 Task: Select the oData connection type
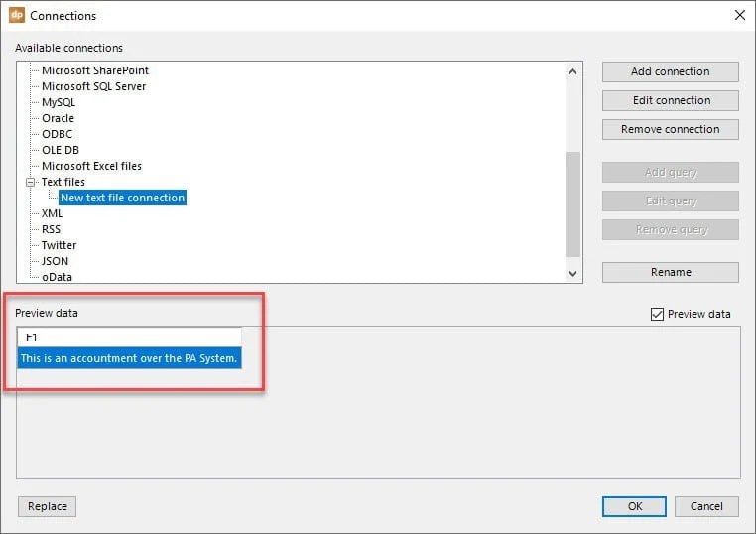pos(57,277)
